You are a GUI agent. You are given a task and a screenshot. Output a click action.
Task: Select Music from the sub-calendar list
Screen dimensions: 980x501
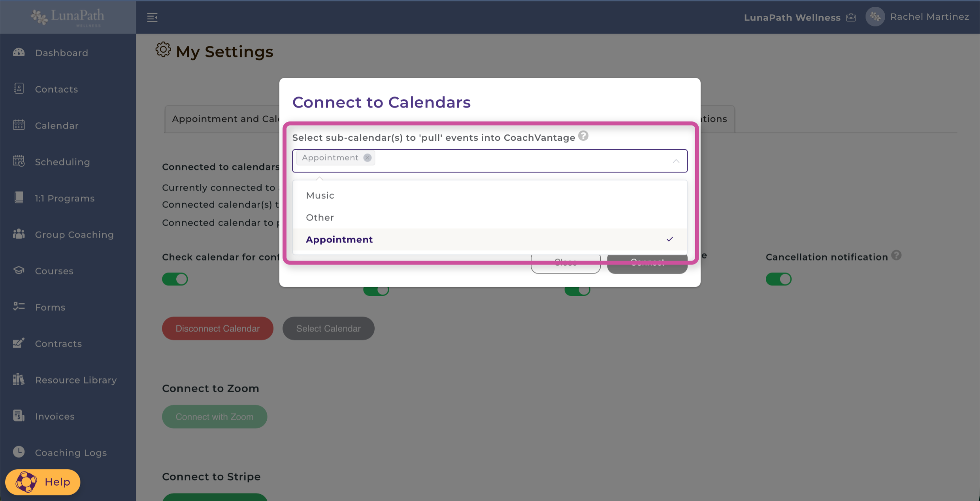point(320,195)
